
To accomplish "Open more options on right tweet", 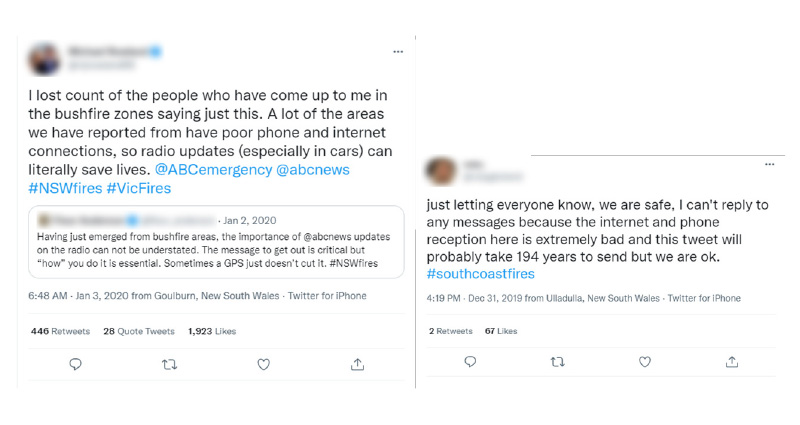I will point(769,163).
